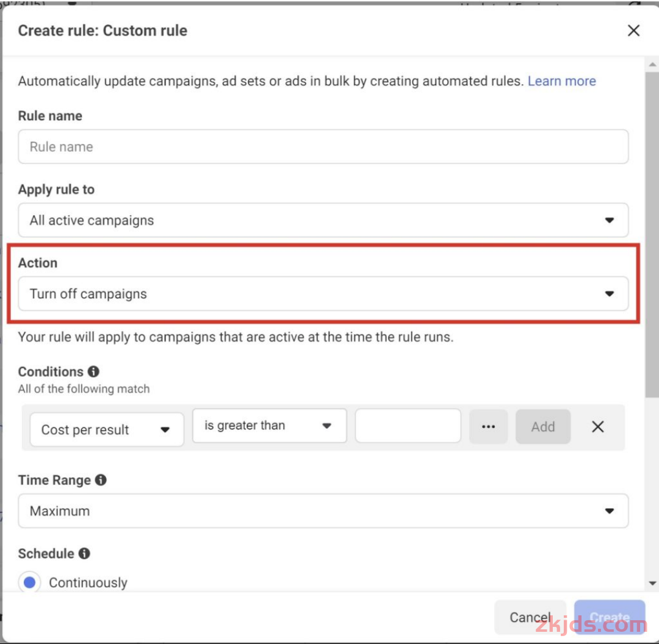Open the three-dots condition options
The width and height of the screenshot is (659, 644).
point(488,427)
